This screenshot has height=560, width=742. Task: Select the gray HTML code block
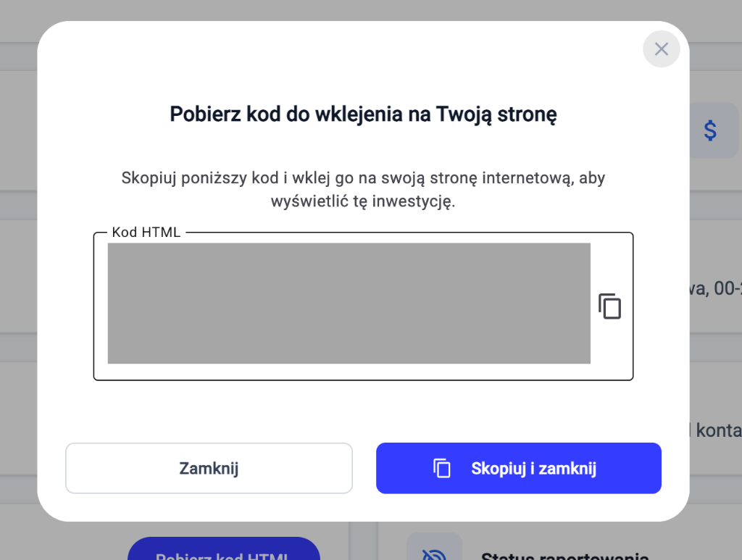(349, 304)
